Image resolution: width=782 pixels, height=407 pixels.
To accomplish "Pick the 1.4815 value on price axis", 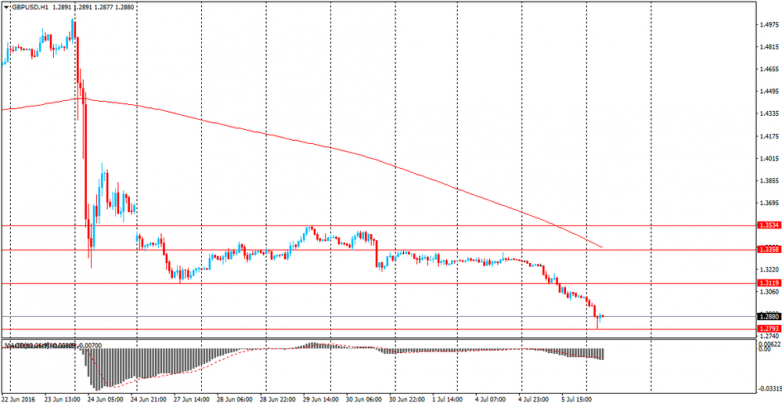I will 769,47.
